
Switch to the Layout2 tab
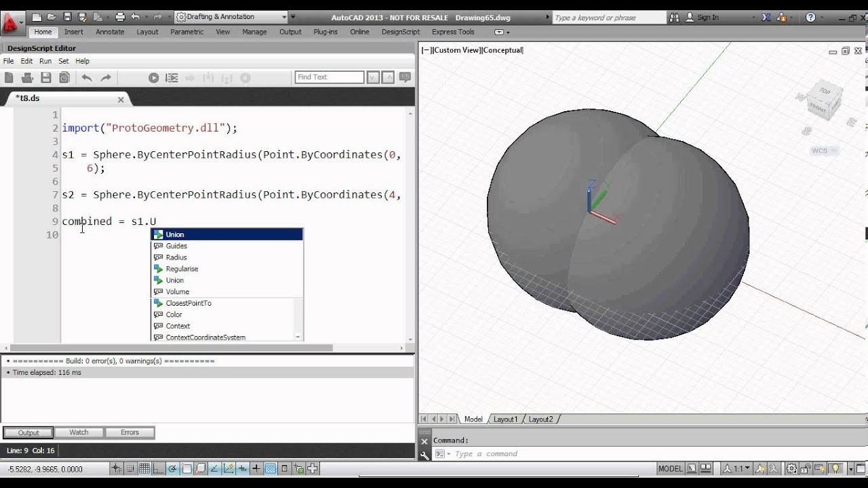pyautogui.click(x=540, y=420)
